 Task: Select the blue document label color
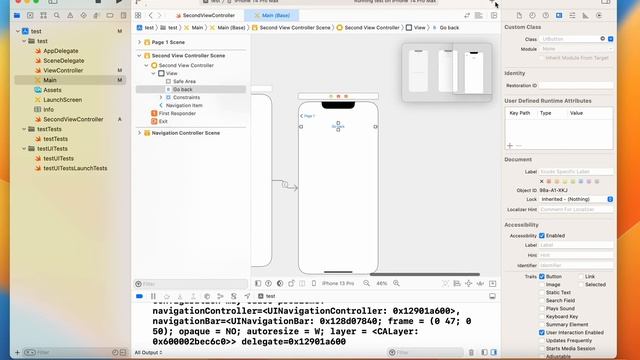581,182
